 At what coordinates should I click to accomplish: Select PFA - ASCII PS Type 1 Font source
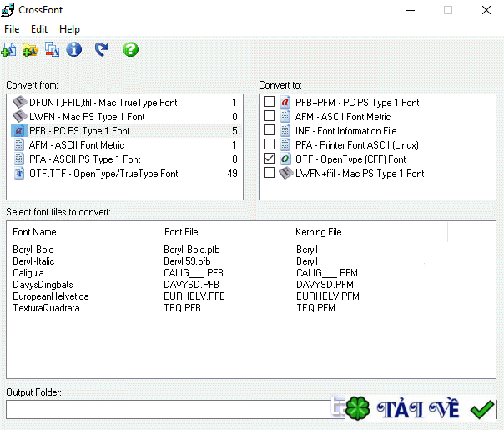[x=125, y=159]
